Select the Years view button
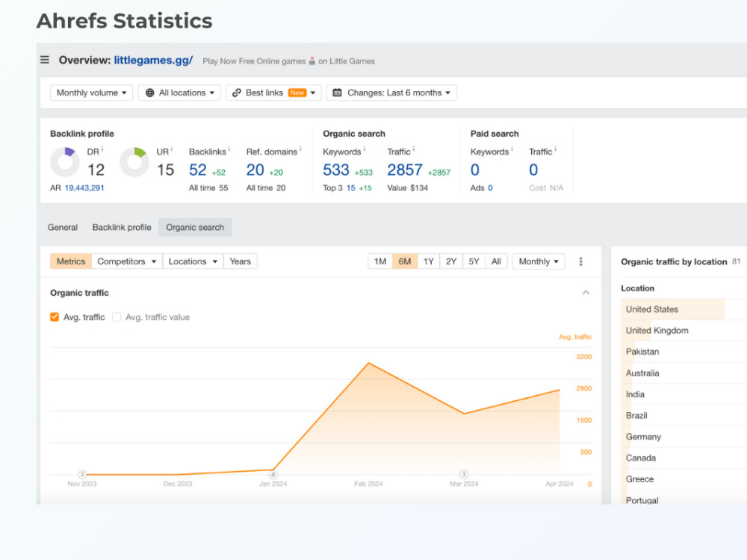 tap(240, 261)
